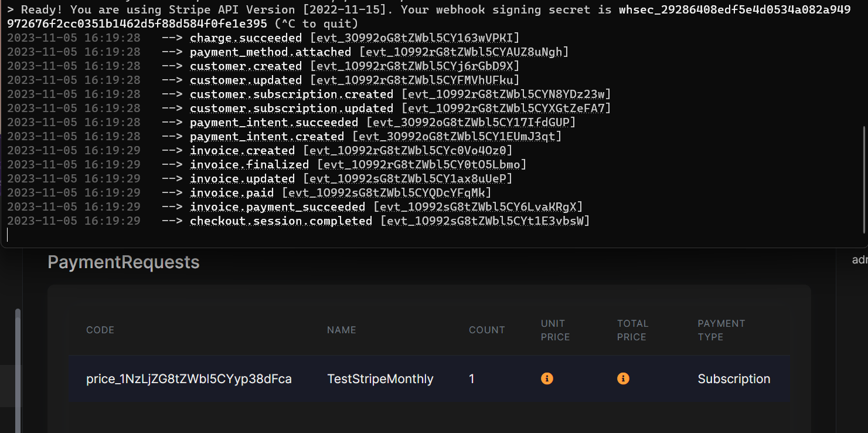
Task: Click the checkout.session.completed event link
Action: pos(281,221)
